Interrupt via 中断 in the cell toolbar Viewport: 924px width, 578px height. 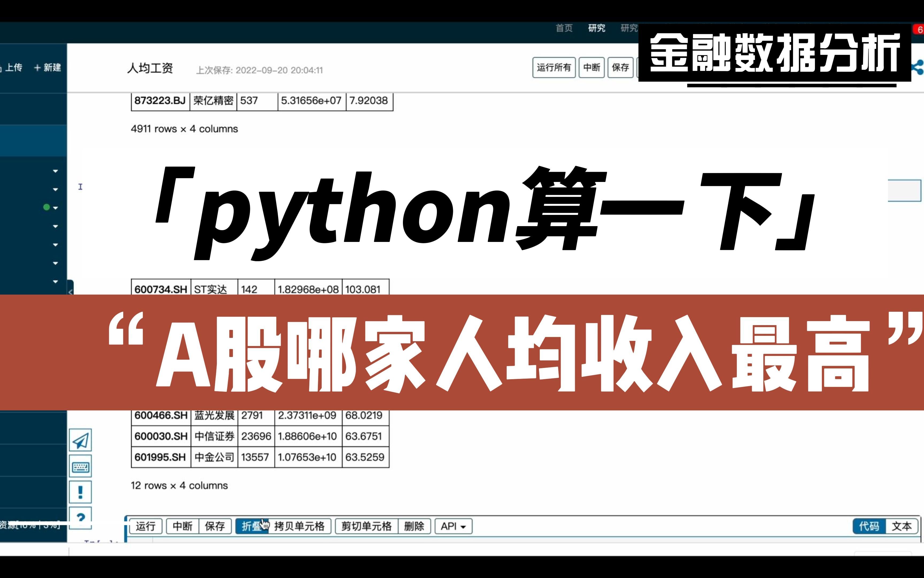[x=182, y=526]
